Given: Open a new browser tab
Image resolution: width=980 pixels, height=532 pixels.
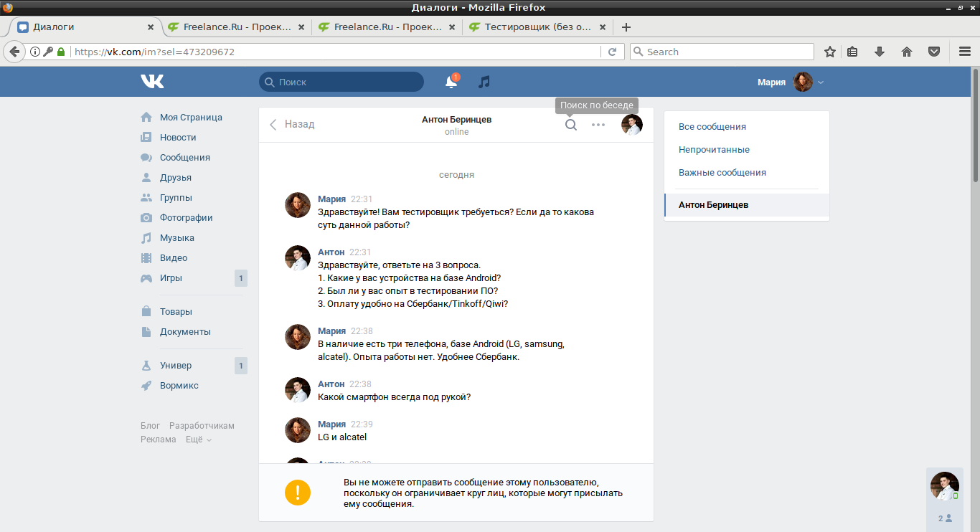Looking at the screenshot, I should [x=626, y=27].
